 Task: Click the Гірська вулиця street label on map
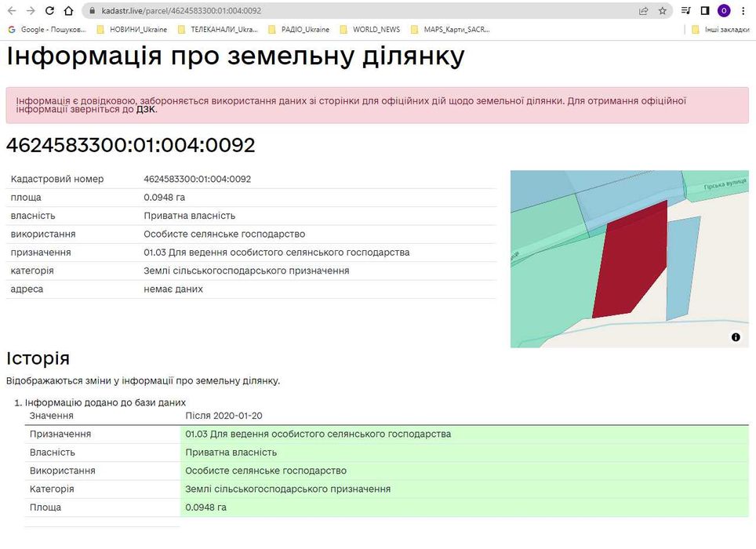coord(725,184)
